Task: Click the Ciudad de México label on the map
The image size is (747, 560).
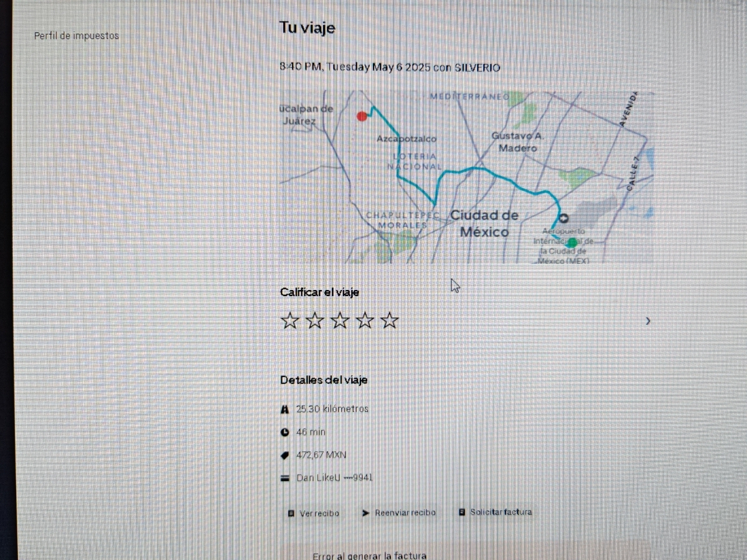Action: [x=484, y=224]
